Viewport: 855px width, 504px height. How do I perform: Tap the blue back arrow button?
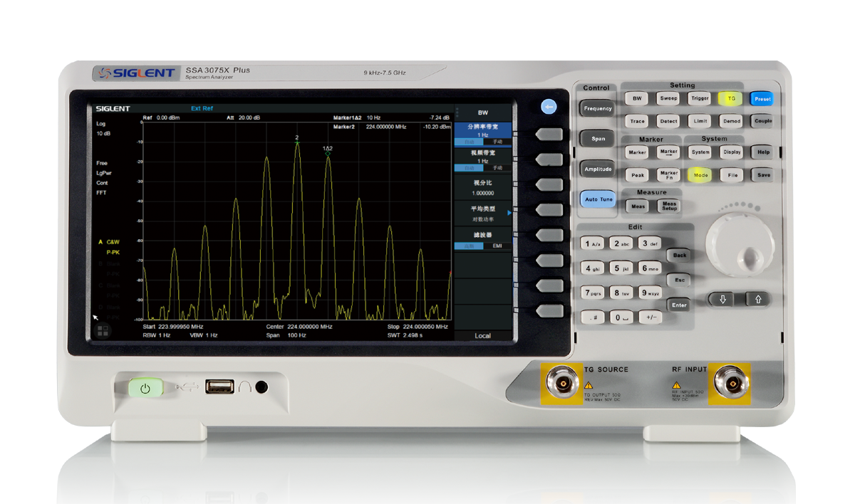click(x=548, y=107)
